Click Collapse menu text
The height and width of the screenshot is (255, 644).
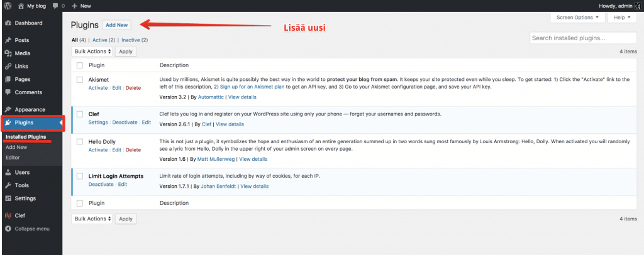[32, 229]
